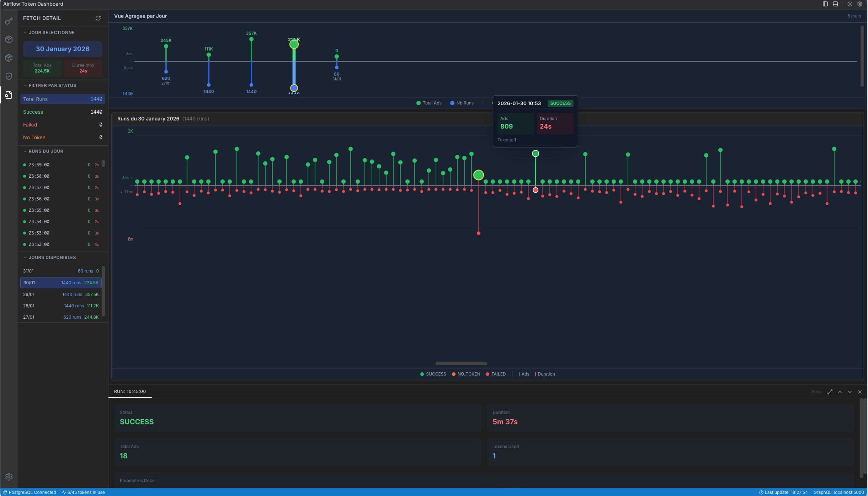
Task: Click the 357K ads marker on aggregated chart
Action: [251, 39]
